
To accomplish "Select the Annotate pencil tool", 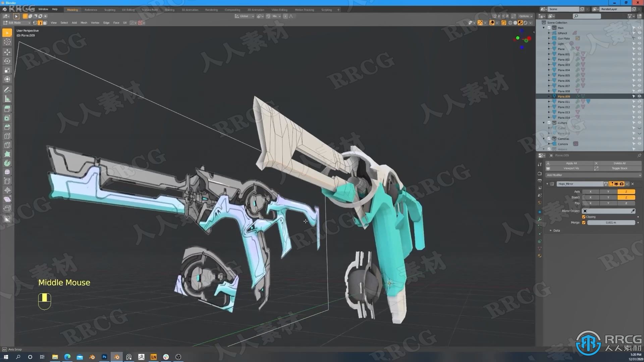I will (x=7, y=89).
